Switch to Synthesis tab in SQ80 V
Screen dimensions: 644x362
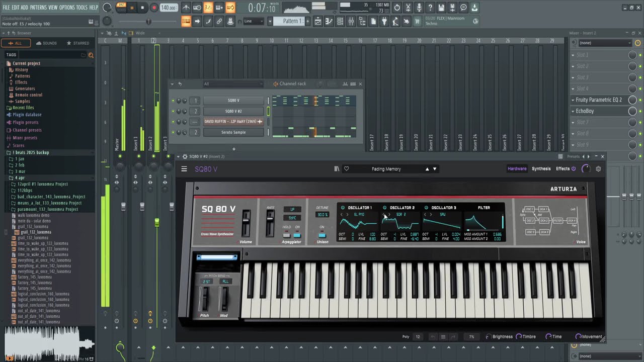(x=541, y=169)
